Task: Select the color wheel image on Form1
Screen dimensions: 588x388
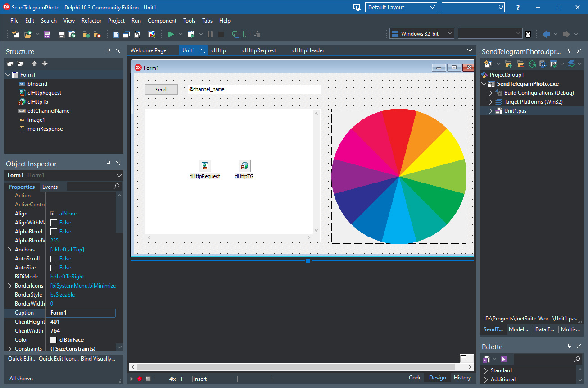Action: coord(399,176)
